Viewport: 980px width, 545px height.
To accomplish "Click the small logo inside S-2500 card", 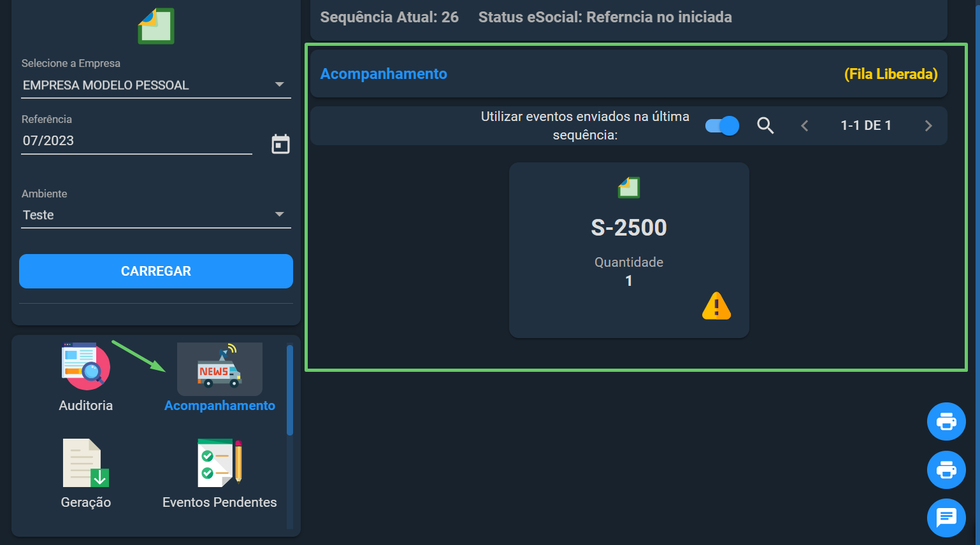I will tap(629, 187).
